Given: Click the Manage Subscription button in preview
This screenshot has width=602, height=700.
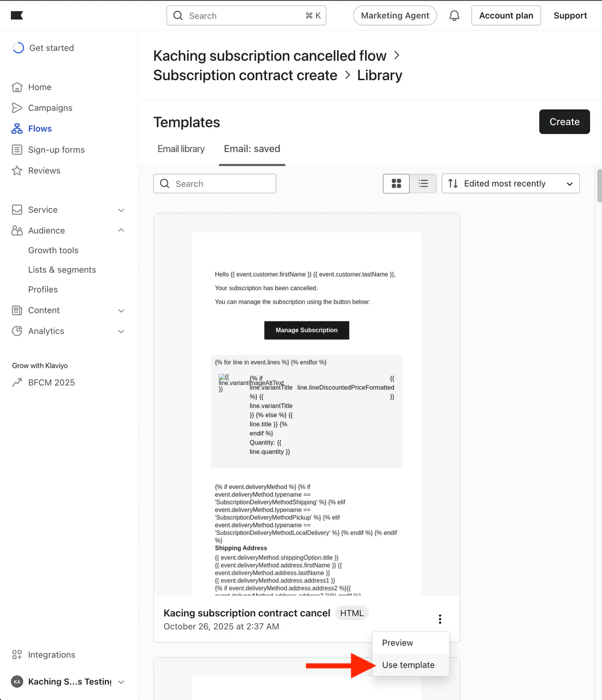Looking at the screenshot, I should (307, 330).
